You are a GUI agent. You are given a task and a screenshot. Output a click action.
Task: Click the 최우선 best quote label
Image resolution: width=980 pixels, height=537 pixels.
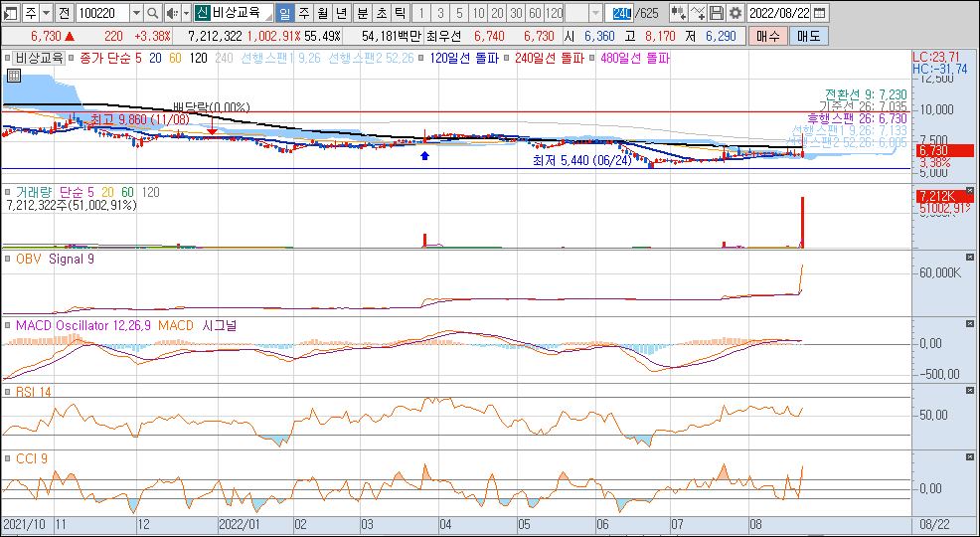click(x=444, y=36)
